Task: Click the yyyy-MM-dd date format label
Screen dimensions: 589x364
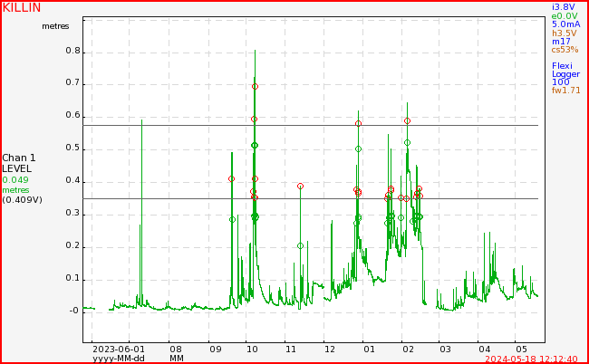Action: tap(119, 359)
